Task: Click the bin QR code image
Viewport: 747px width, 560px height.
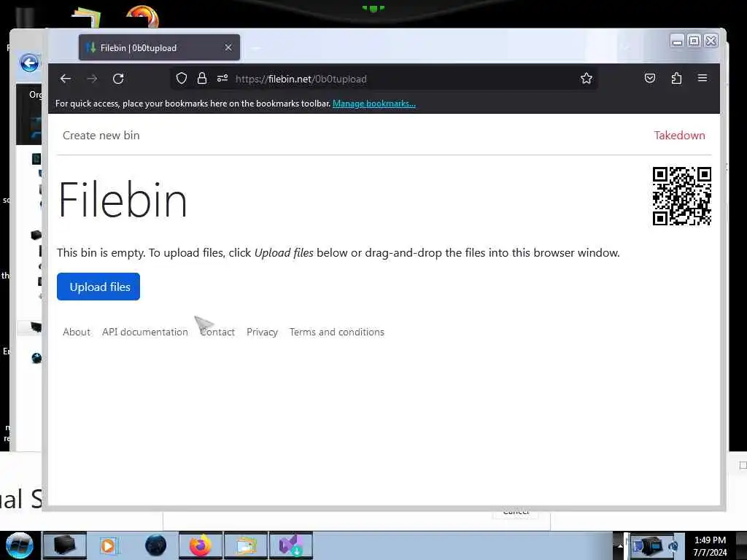Action: 682,195
